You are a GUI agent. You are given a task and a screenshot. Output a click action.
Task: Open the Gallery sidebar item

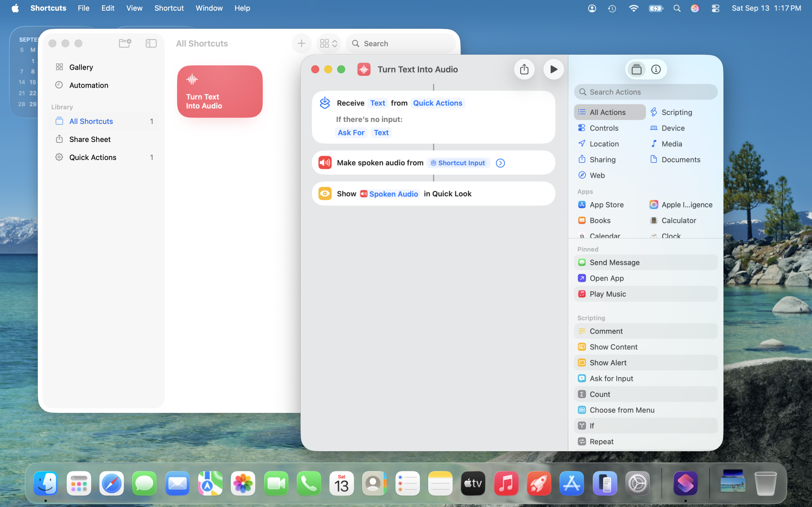pyautogui.click(x=81, y=67)
